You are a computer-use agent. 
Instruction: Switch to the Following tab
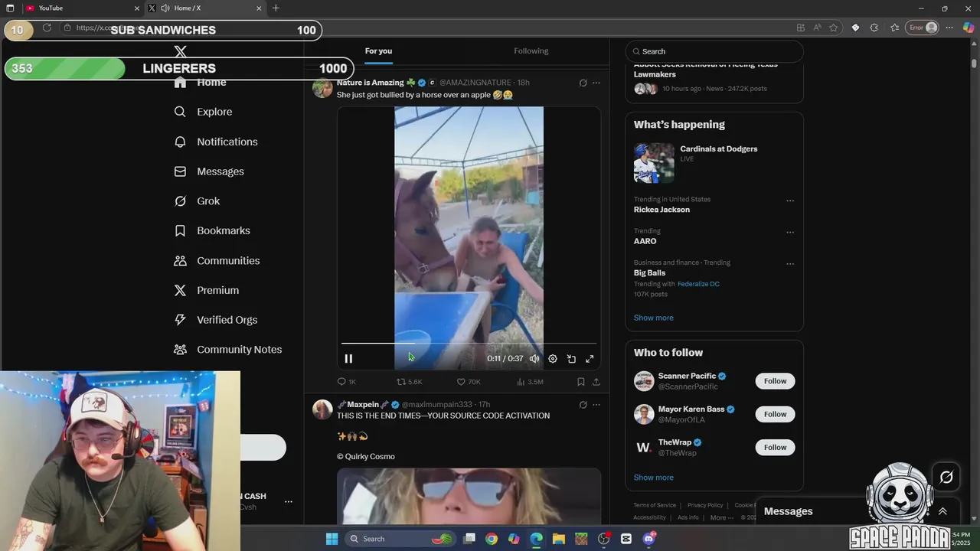[531, 51]
